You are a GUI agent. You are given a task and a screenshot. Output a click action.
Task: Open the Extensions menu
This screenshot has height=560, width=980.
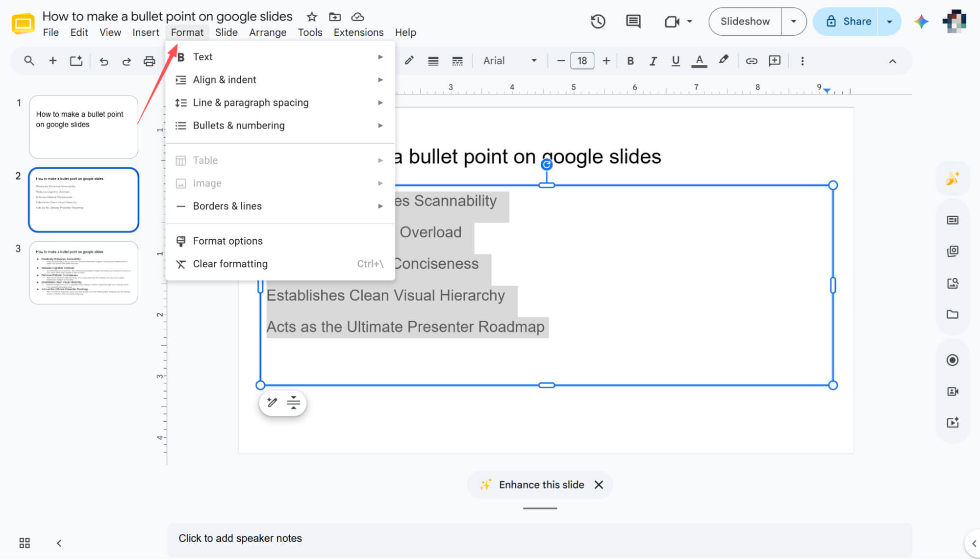(358, 32)
